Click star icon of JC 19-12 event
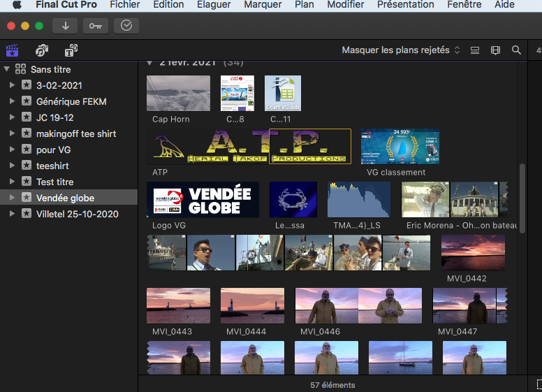Image resolution: width=542 pixels, height=392 pixels. point(27,117)
